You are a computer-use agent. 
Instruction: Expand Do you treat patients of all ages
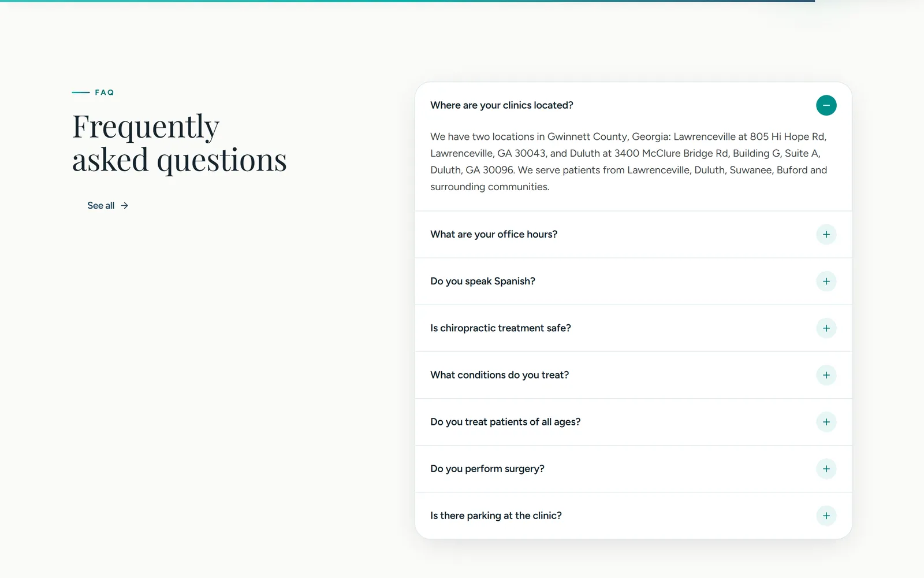(x=634, y=422)
